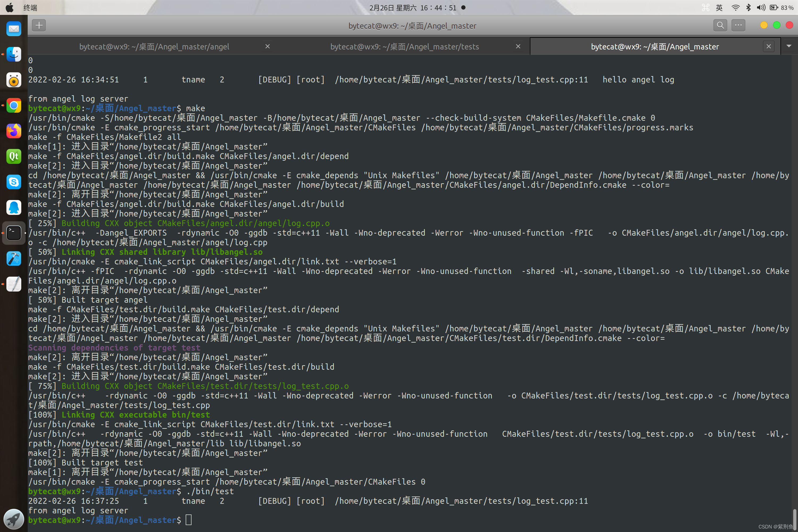Open a new terminal tab with plus button
The image size is (798, 532).
tap(39, 26)
